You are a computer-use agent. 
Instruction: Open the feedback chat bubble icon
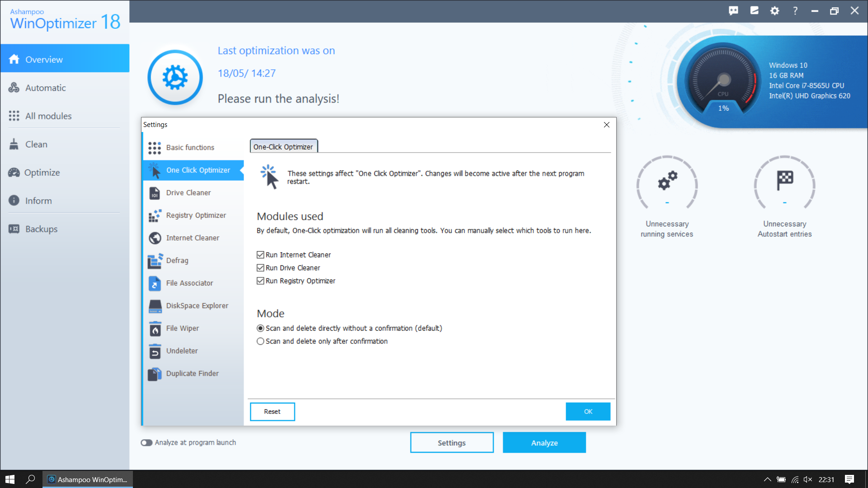coord(733,11)
